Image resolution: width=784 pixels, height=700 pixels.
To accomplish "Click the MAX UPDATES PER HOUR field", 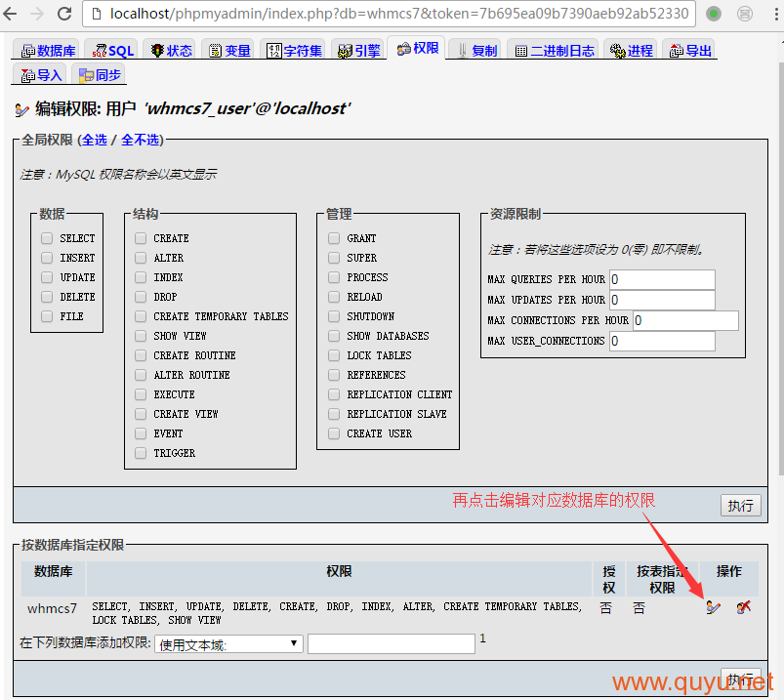I will [662, 300].
